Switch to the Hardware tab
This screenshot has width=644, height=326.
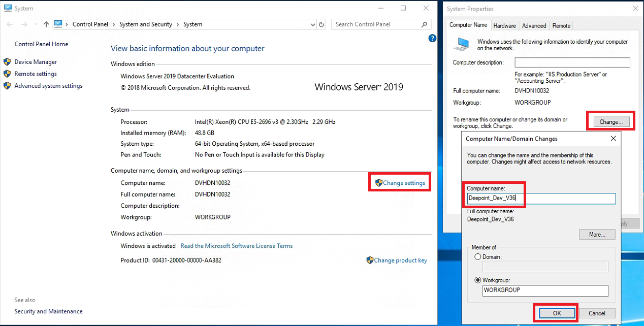[x=504, y=25]
